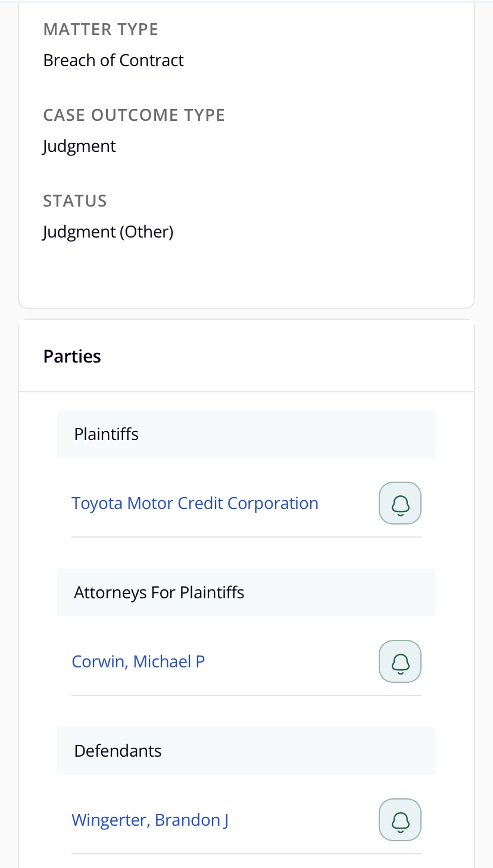The image size is (493, 868).
Task: Click the empty area below Judgment (Other)
Action: click(246, 274)
